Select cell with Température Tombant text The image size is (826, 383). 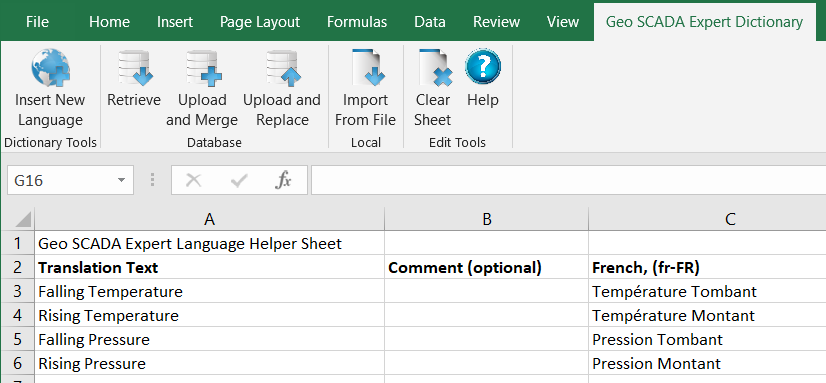[x=707, y=291]
